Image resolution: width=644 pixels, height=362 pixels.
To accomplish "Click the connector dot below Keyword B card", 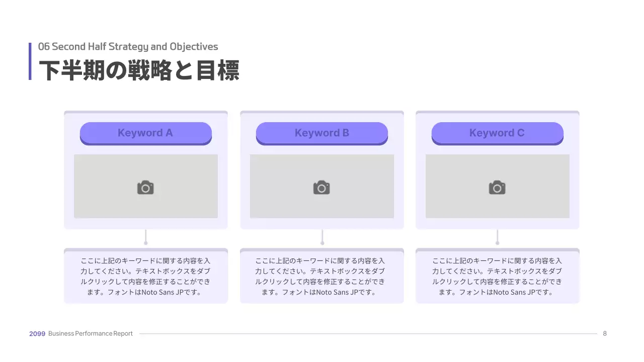I will coord(322,243).
